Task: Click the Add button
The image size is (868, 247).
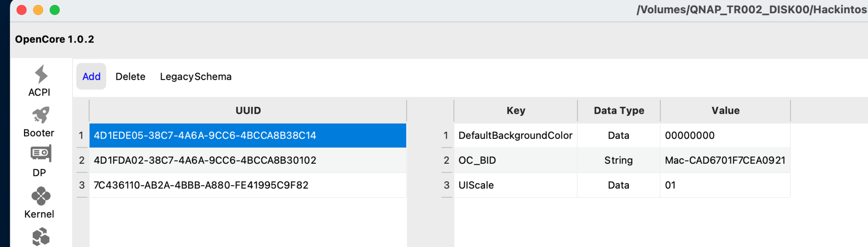Action: (x=91, y=76)
